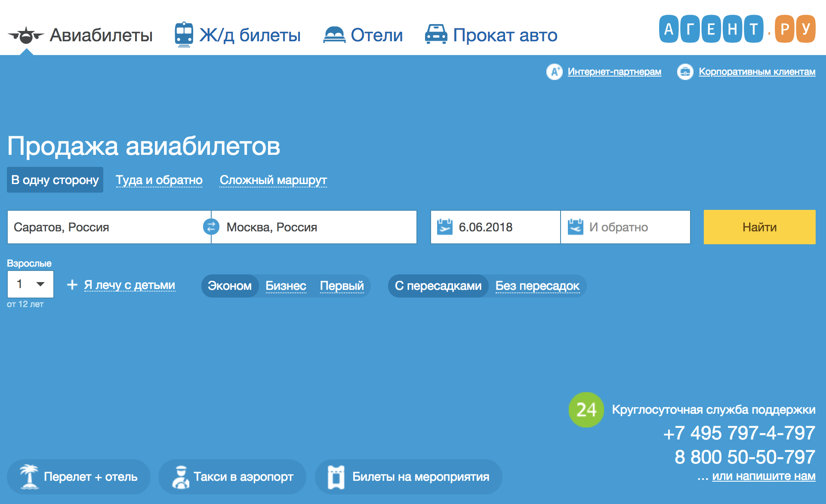The image size is (826, 504).
Task: Click the И обратно return date field
Action: 626,227
